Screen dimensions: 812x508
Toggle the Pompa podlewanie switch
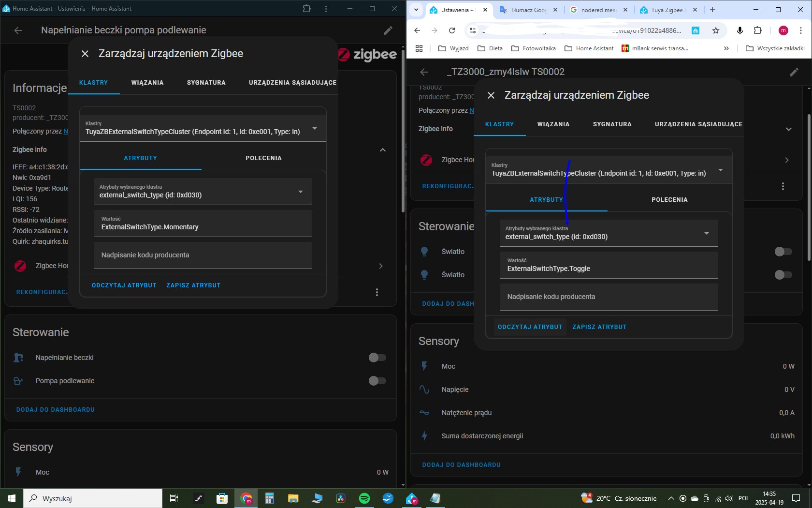pyautogui.click(x=377, y=381)
